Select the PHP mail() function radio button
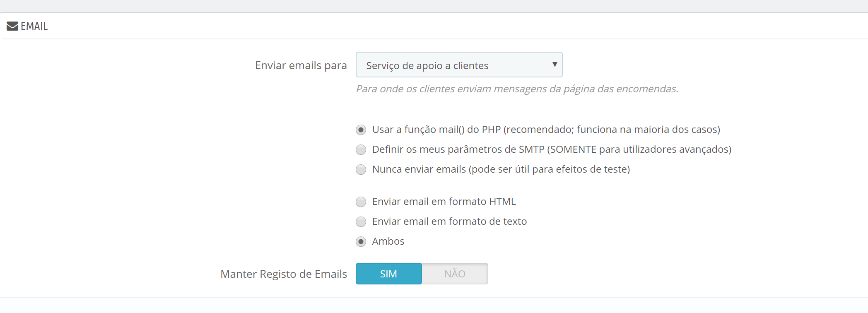This screenshot has height=313, width=868. point(361,130)
